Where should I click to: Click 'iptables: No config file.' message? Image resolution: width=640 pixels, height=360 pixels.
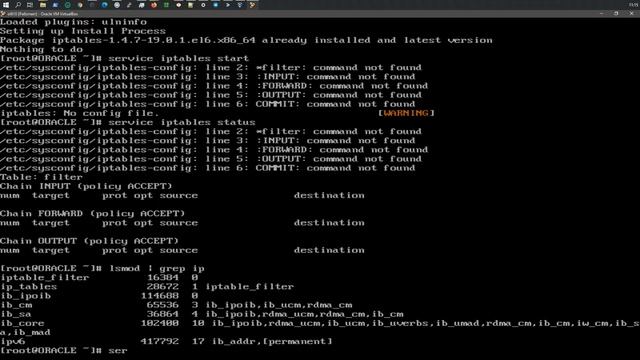tap(80, 113)
